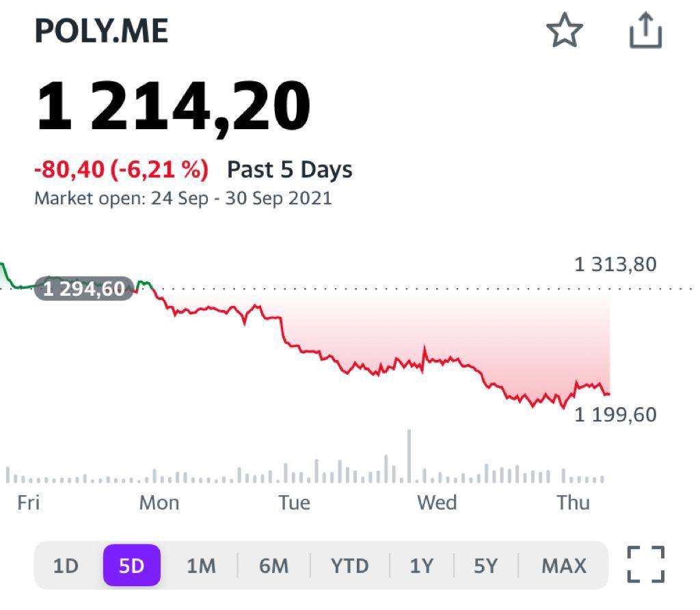The image size is (700, 610).
Task: Switch chart to 1M range
Action: [201, 566]
